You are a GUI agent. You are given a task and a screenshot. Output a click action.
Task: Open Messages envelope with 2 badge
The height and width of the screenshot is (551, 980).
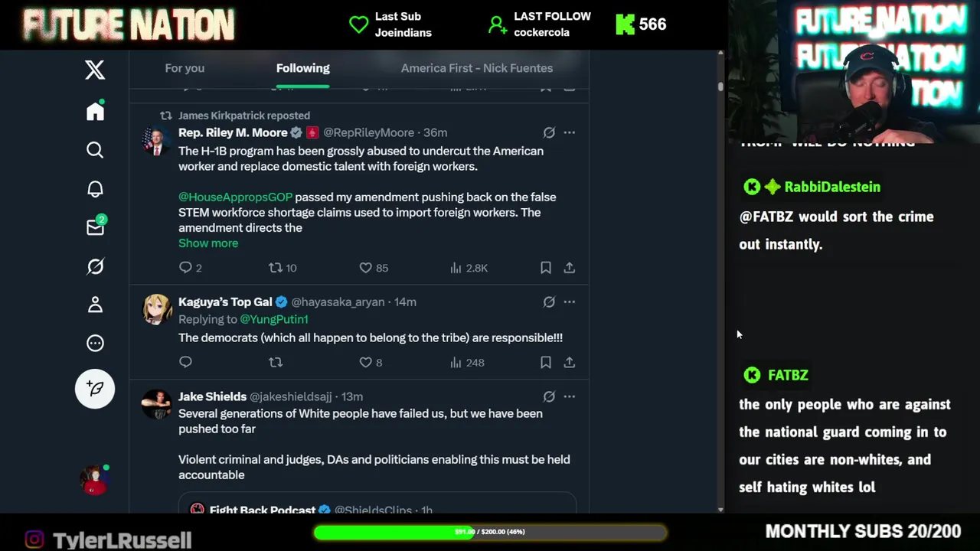[x=96, y=227]
